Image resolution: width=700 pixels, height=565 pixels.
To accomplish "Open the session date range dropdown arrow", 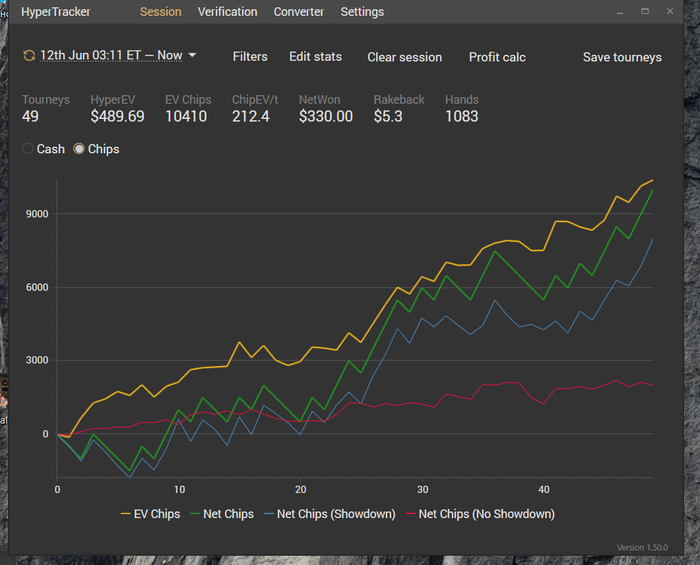I will tap(192, 55).
